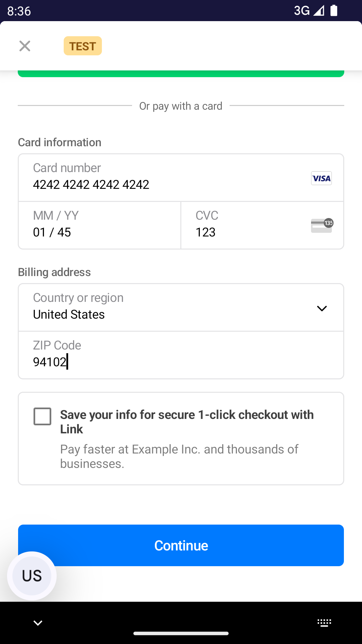The height and width of the screenshot is (644, 362).
Task: Tap the green pay button at top
Action: [181, 74]
